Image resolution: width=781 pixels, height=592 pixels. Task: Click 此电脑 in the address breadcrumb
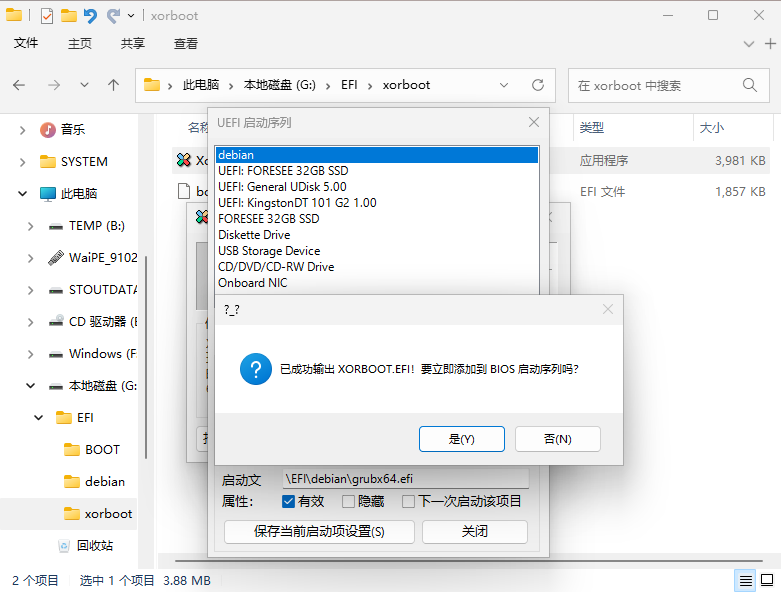tap(201, 85)
